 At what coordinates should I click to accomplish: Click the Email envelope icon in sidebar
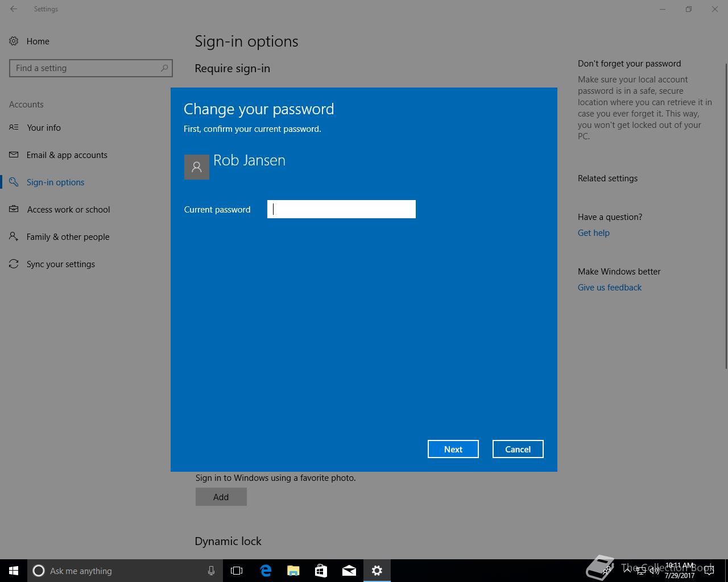point(14,155)
